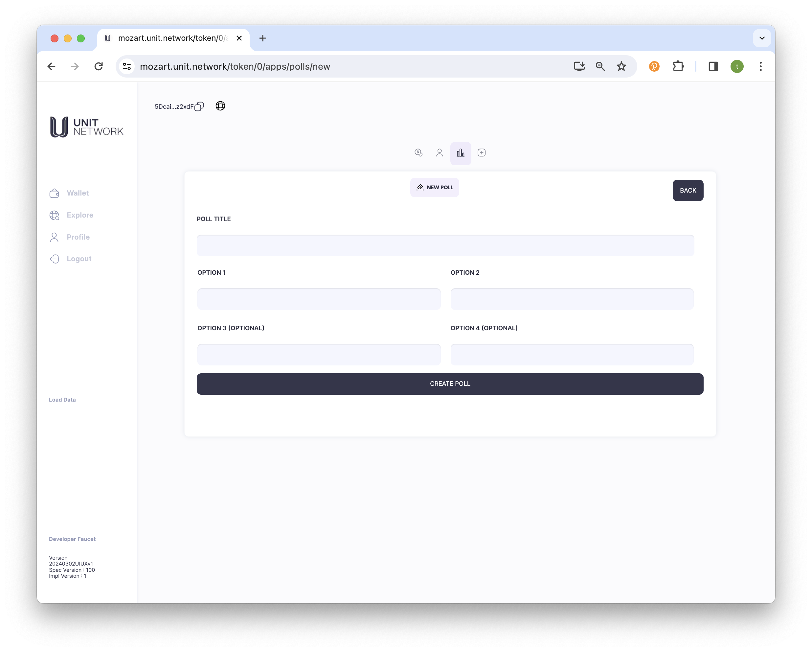This screenshot has height=652, width=812.
Task: Click the BACK button
Action: coord(688,190)
